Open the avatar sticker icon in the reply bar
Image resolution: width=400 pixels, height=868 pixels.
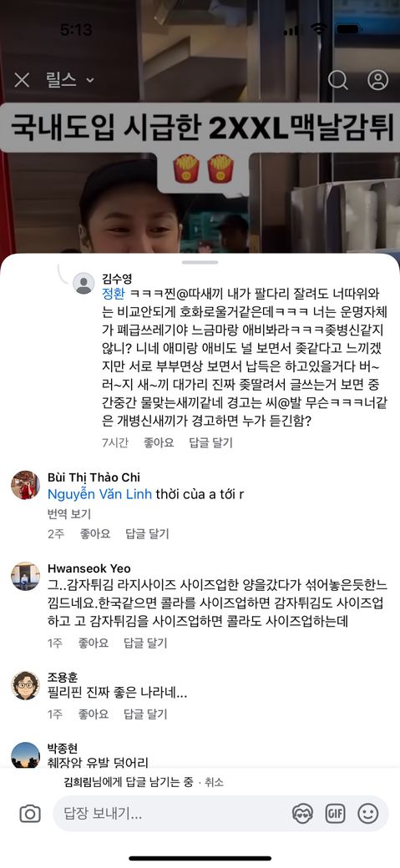302,814
